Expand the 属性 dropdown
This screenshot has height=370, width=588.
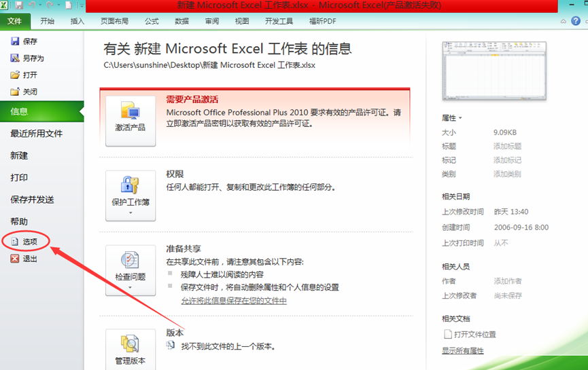click(452, 118)
